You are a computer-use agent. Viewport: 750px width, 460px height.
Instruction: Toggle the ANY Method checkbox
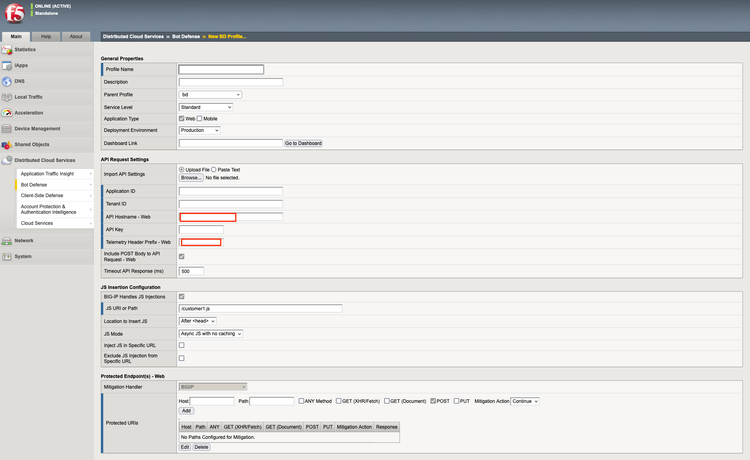(302, 401)
